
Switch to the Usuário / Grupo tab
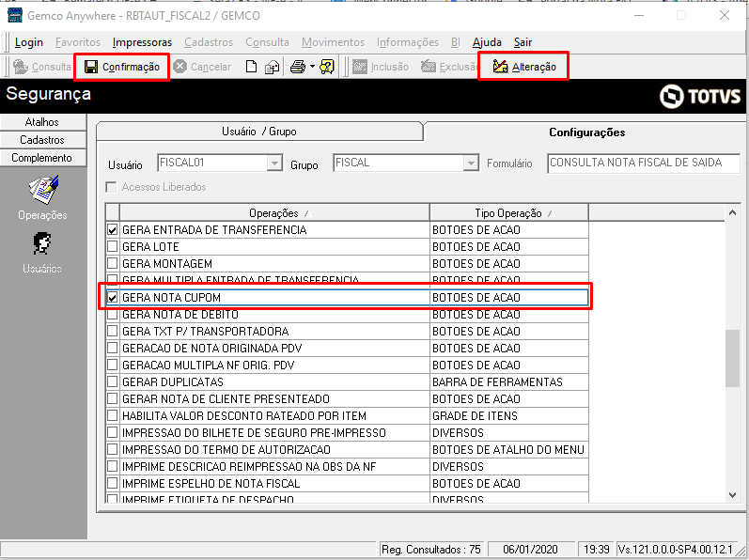tap(259, 132)
